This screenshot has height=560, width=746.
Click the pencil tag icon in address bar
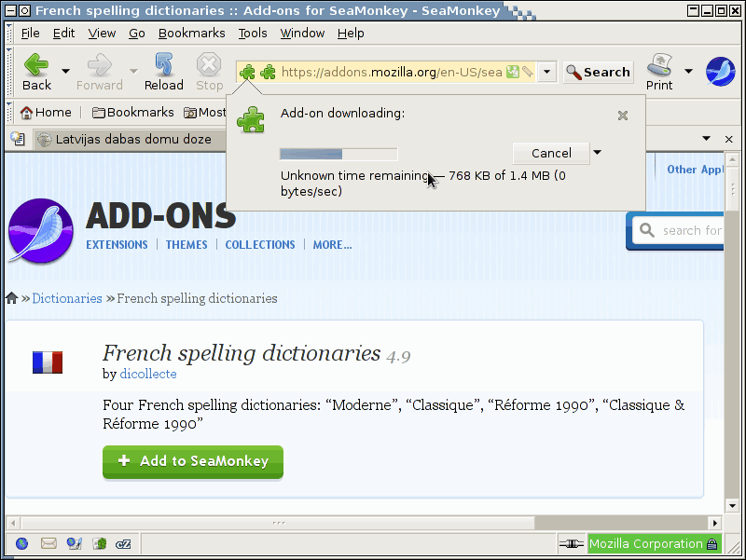527,72
